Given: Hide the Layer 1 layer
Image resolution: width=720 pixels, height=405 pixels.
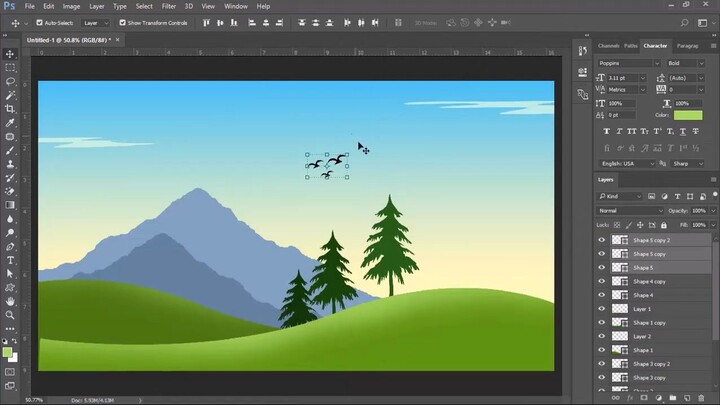Looking at the screenshot, I should [x=602, y=309].
